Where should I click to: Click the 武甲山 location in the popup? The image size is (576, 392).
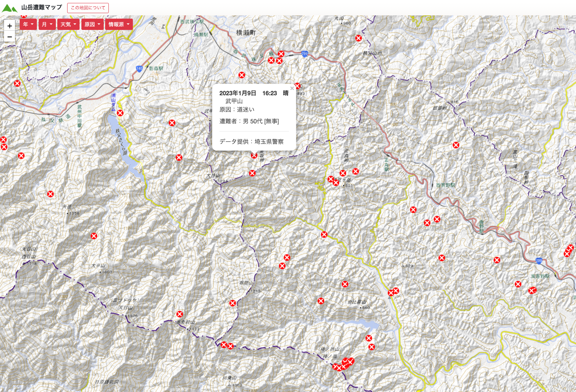(x=234, y=101)
